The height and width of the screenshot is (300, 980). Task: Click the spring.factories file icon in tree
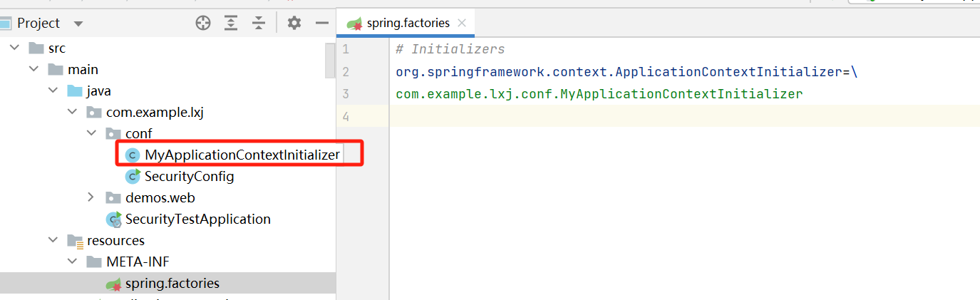click(x=113, y=284)
